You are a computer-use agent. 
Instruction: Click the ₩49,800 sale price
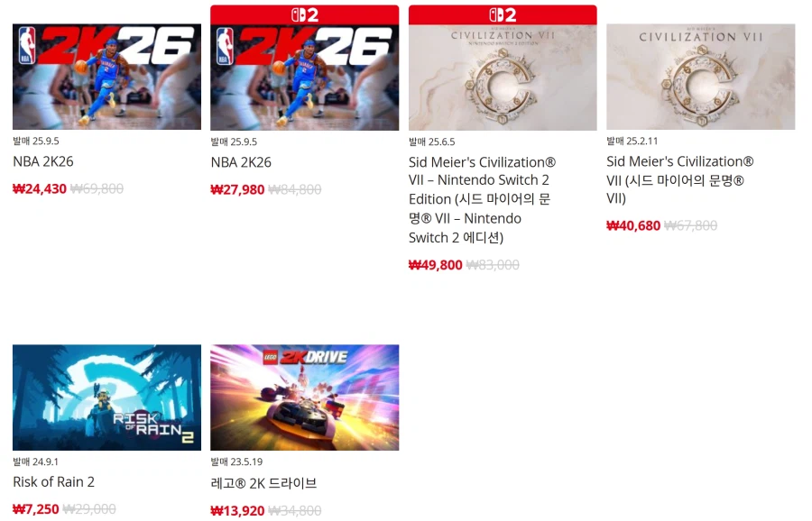(x=435, y=265)
